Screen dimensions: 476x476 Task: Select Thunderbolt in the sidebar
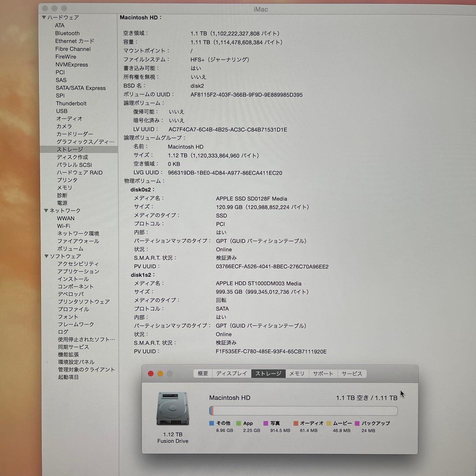(72, 103)
